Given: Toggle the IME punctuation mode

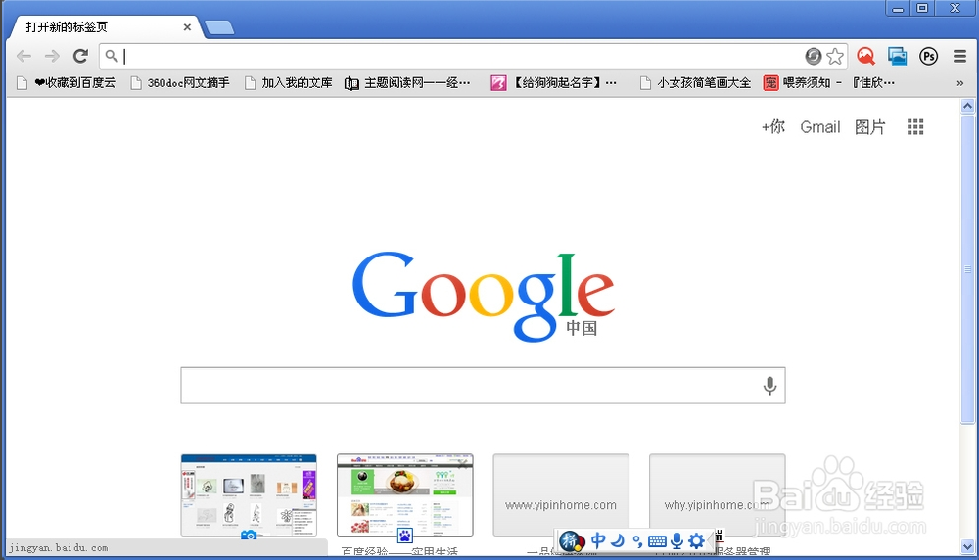Looking at the screenshot, I should [636, 540].
